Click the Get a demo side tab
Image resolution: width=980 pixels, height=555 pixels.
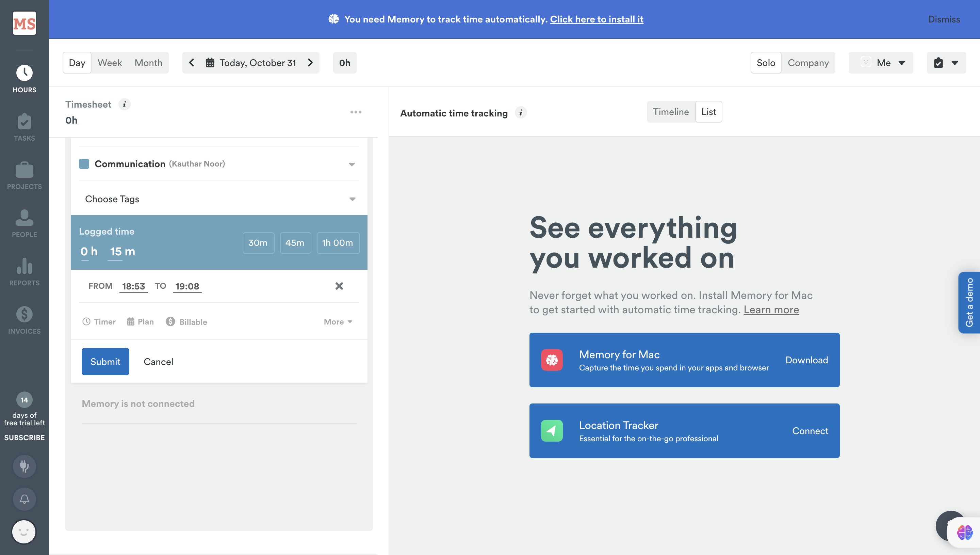tap(969, 302)
